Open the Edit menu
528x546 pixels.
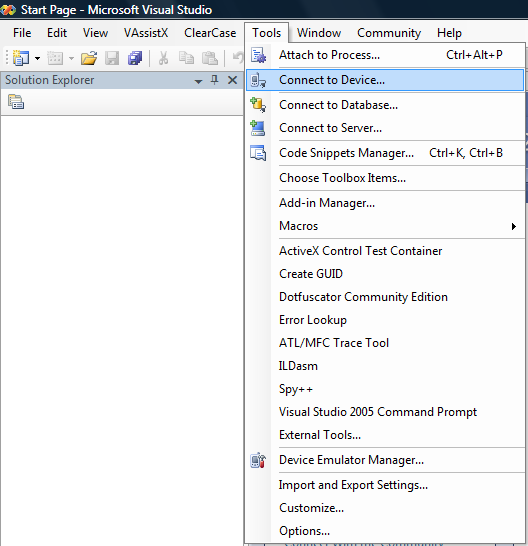click(x=57, y=33)
